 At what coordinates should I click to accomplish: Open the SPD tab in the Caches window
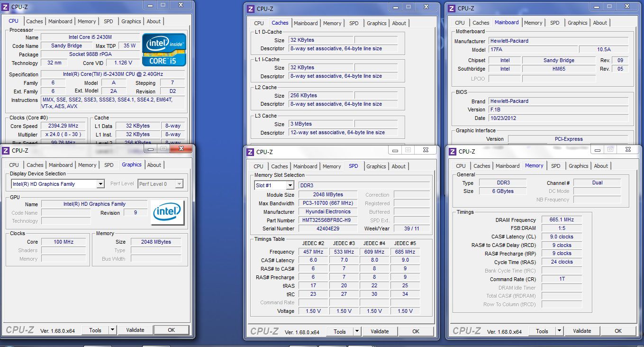354,23
